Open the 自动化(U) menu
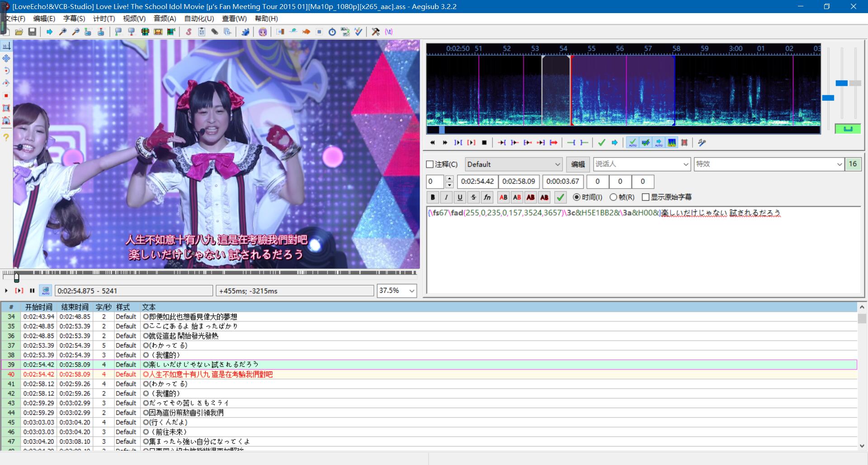This screenshot has height=465, width=868. click(x=199, y=19)
